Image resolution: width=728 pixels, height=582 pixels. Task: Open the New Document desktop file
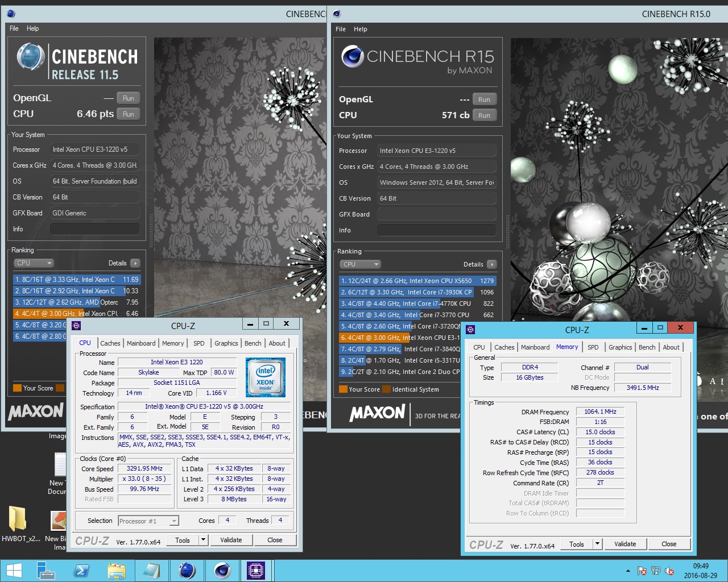click(x=58, y=473)
